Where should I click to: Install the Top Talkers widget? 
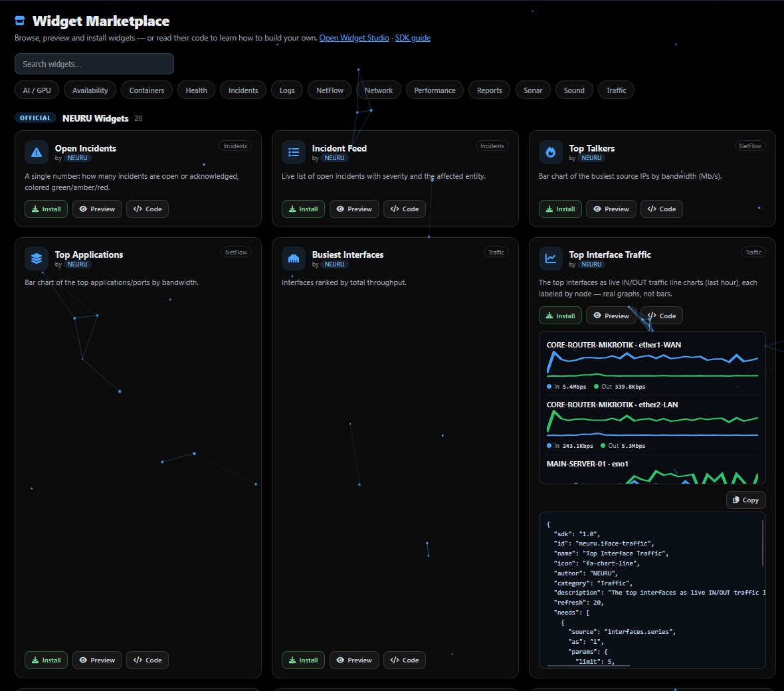560,209
